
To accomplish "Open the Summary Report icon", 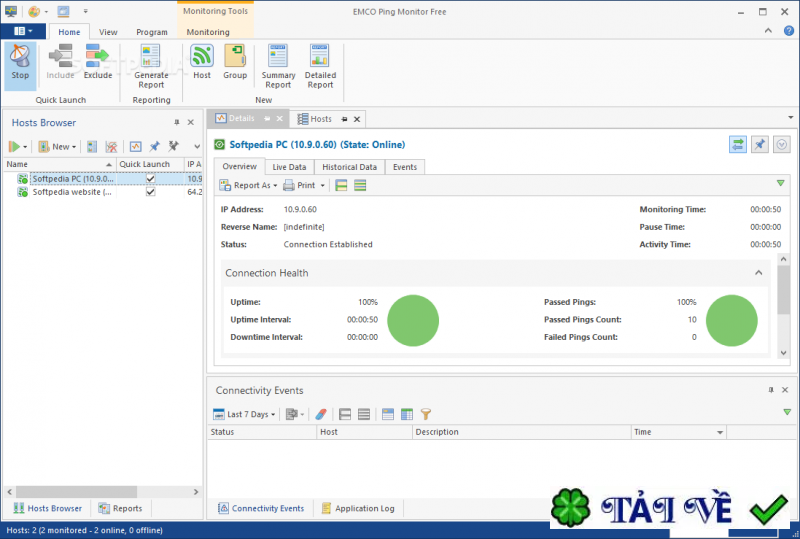I will point(278,62).
